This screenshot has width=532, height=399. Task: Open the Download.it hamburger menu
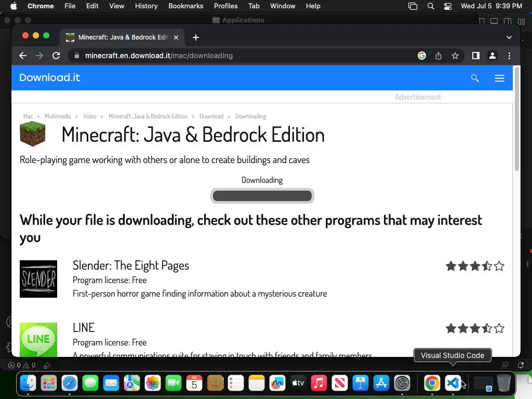[499, 78]
